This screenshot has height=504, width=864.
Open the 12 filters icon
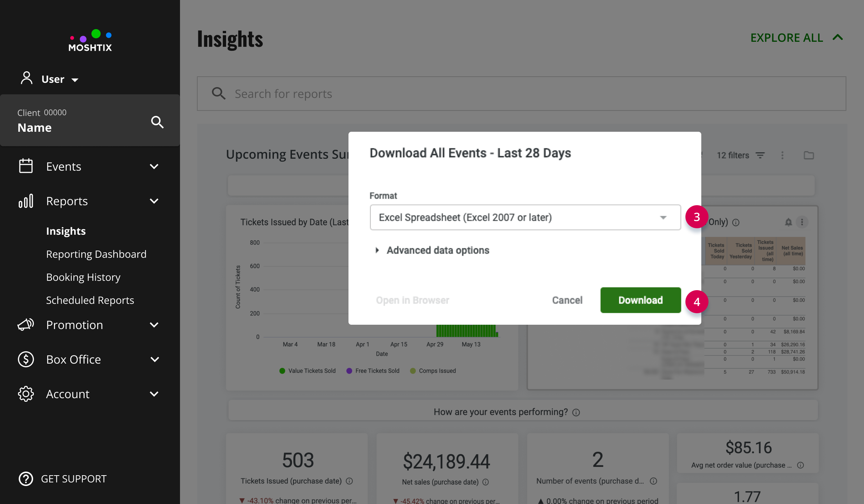pos(760,155)
